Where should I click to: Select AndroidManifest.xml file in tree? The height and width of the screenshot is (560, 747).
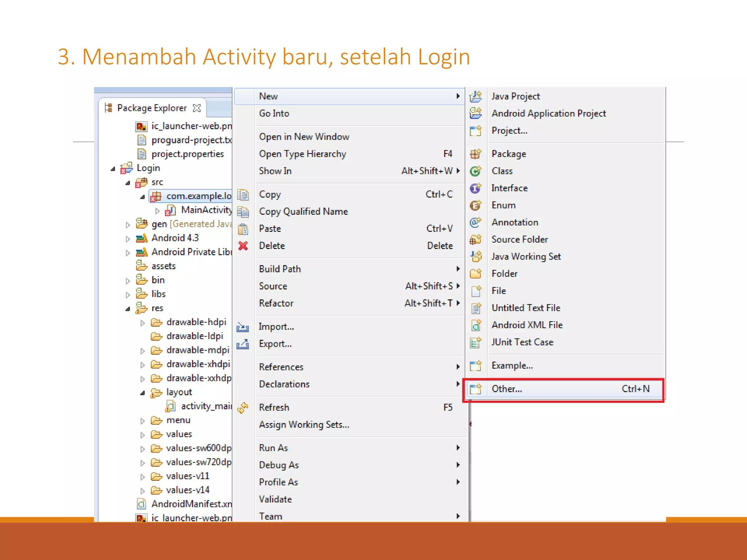tap(184, 504)
